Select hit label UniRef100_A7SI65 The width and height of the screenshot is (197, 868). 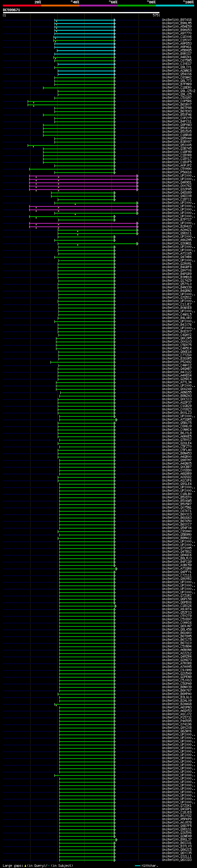[177, 253]
